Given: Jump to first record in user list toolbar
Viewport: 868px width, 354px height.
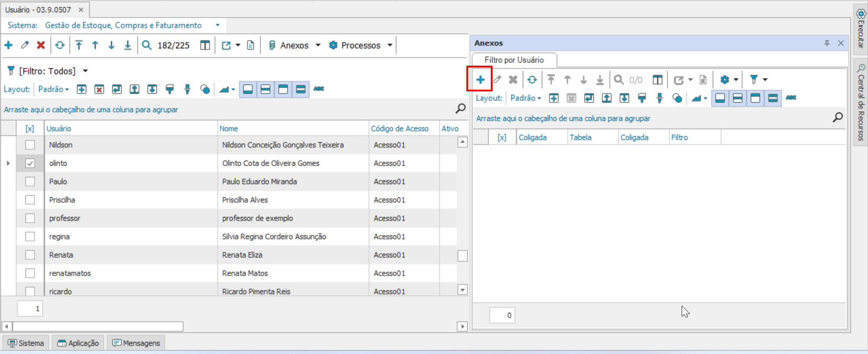Looking at the screenshot, I should point(79,45).
